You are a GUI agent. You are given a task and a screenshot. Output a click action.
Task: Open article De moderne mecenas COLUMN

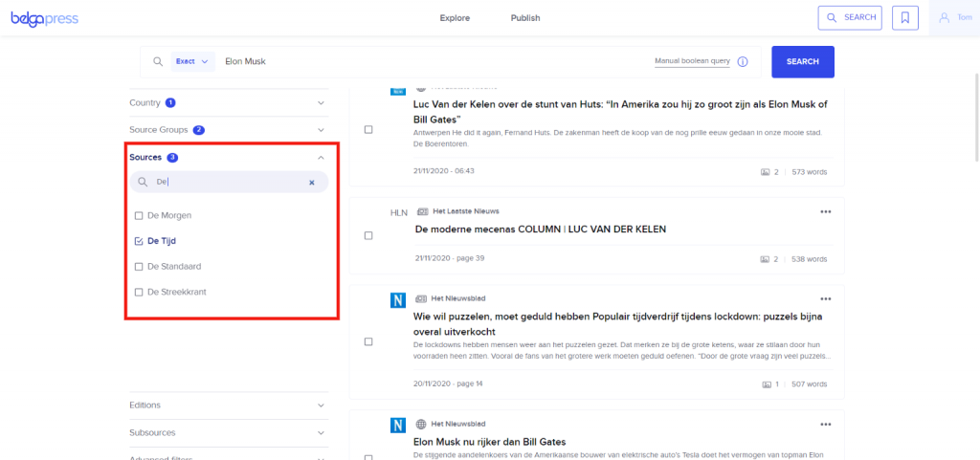point(541,230)
